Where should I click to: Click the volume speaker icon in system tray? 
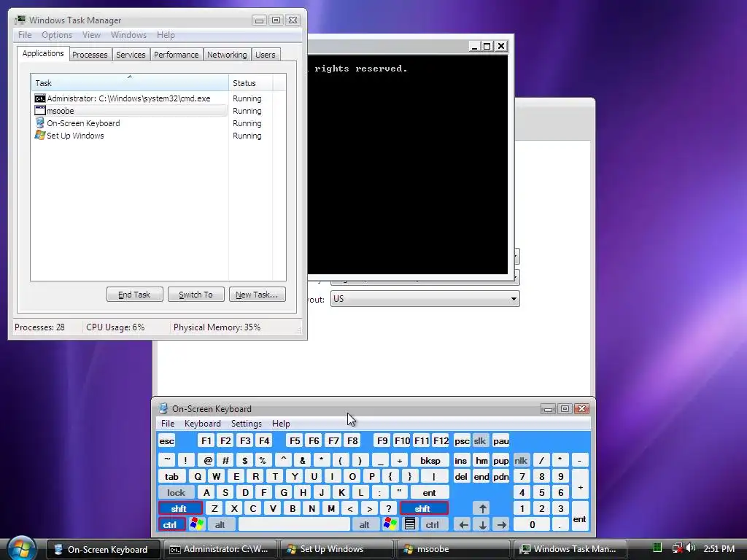690,548
